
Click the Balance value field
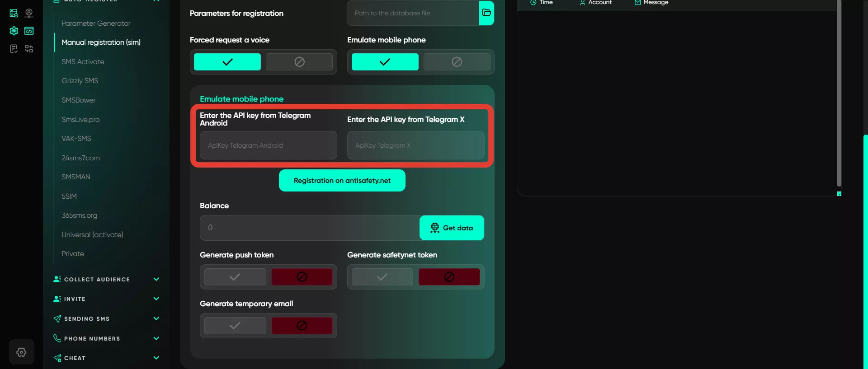point(310,228)
